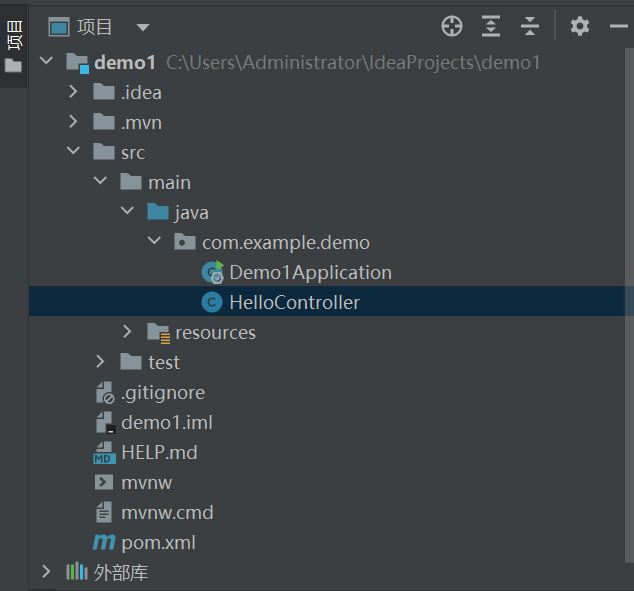634x591 pixels.
Task: Open the 项目 view dropdown arrow
Action: pyautogui.click(x=142, y=27)
